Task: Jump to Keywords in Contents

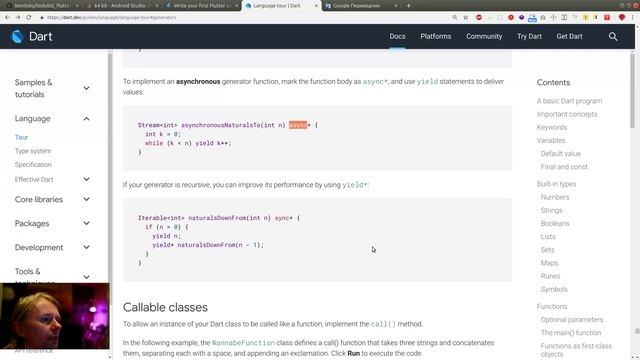Action: pyautogui.click(x=552, y=127)
